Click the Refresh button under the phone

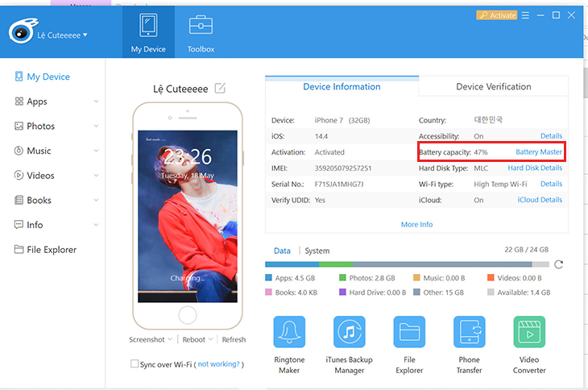(x=234, y=339)
